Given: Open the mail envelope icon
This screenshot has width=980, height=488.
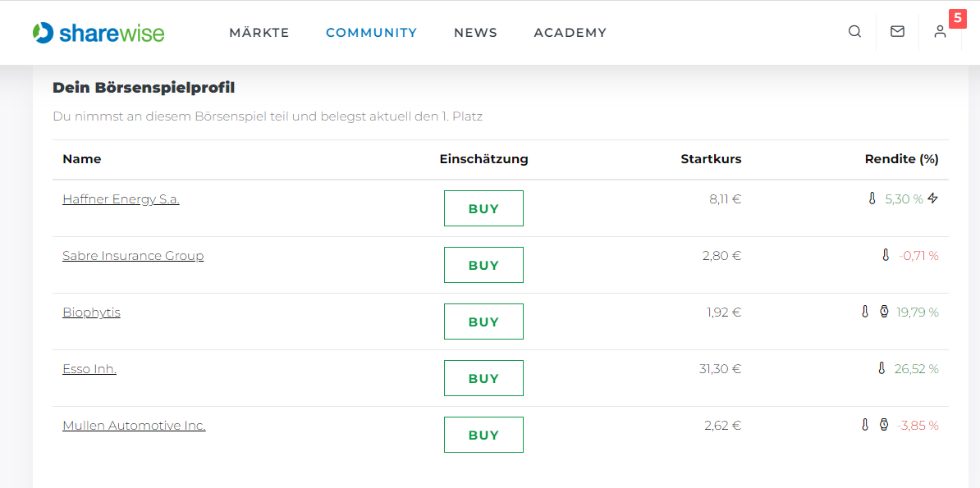Looking at the screenshot, I should pos(897,31).
